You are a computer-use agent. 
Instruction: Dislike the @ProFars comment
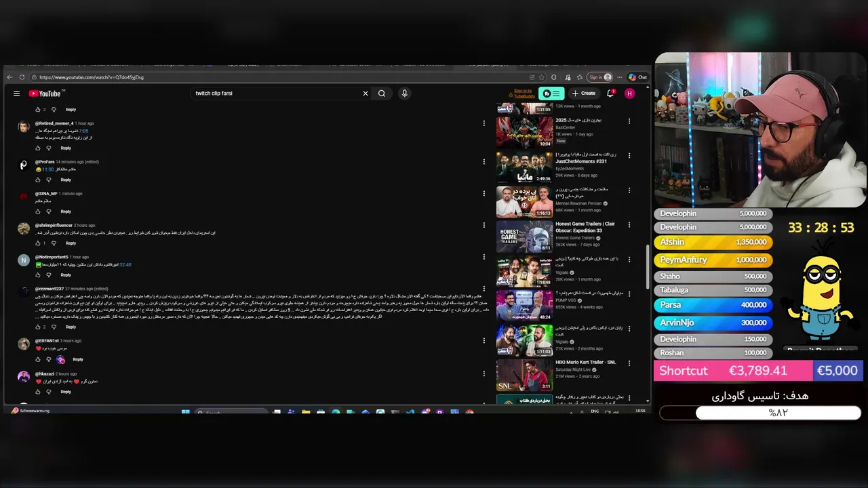[x=49, y=180]
